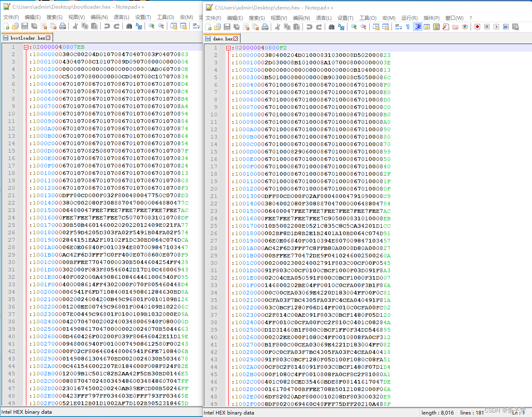Open 窗口(W) menu in demo window

[455, 18]
